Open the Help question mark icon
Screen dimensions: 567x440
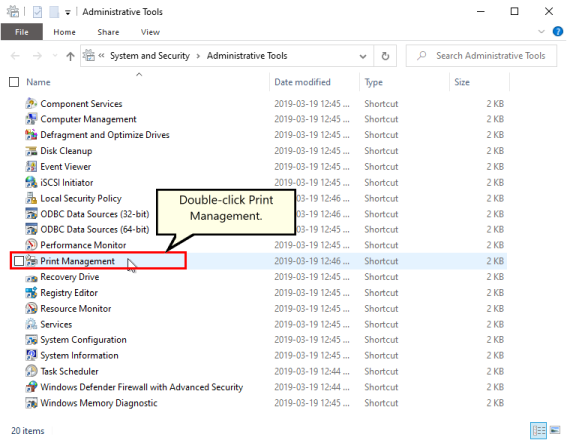click(x=558, y=31)
